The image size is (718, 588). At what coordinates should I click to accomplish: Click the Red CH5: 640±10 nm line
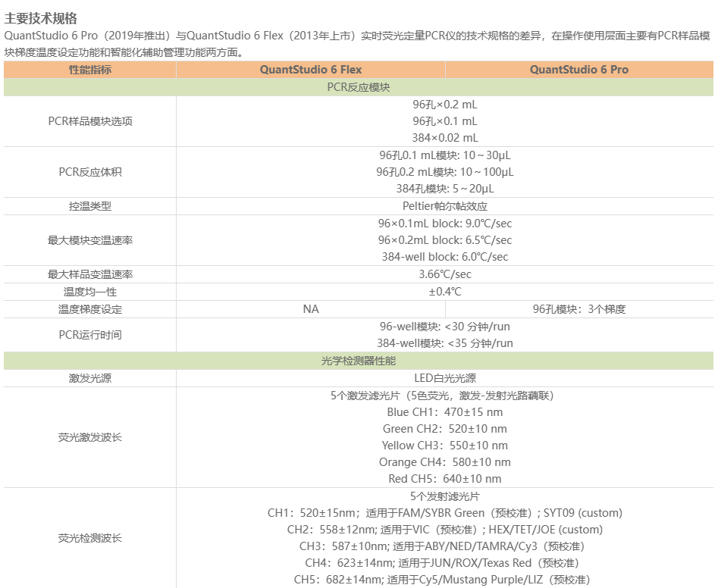pyautogui.click(x=445, y=478)
